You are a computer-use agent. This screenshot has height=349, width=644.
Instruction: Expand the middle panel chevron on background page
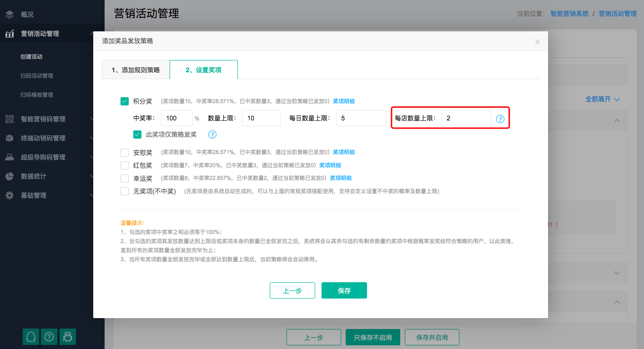point(617,273)
